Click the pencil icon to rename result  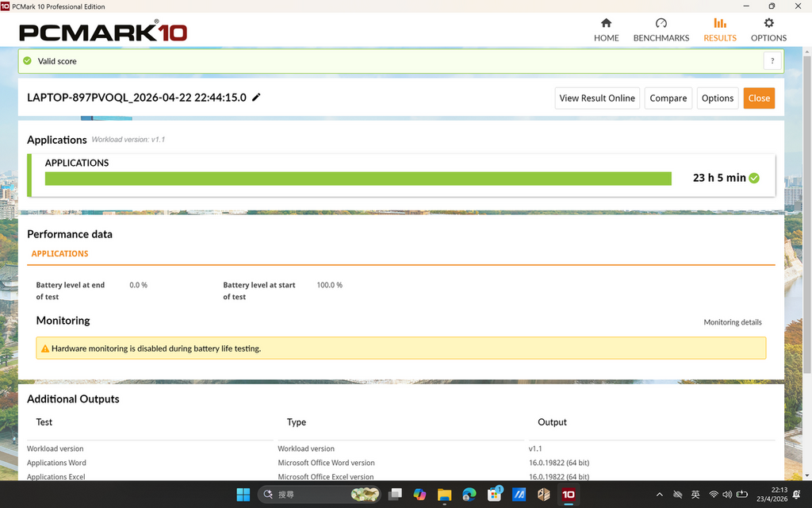pos(256,98)
